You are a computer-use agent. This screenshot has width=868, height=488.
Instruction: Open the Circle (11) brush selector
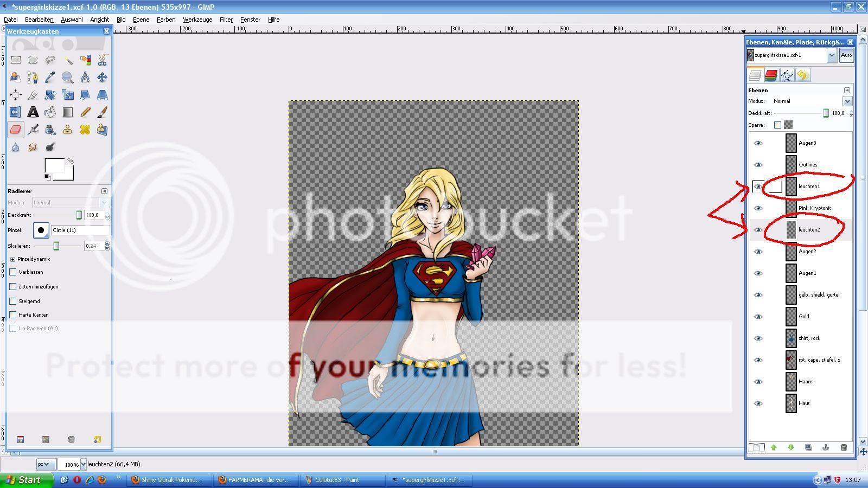tap(41, 230)
